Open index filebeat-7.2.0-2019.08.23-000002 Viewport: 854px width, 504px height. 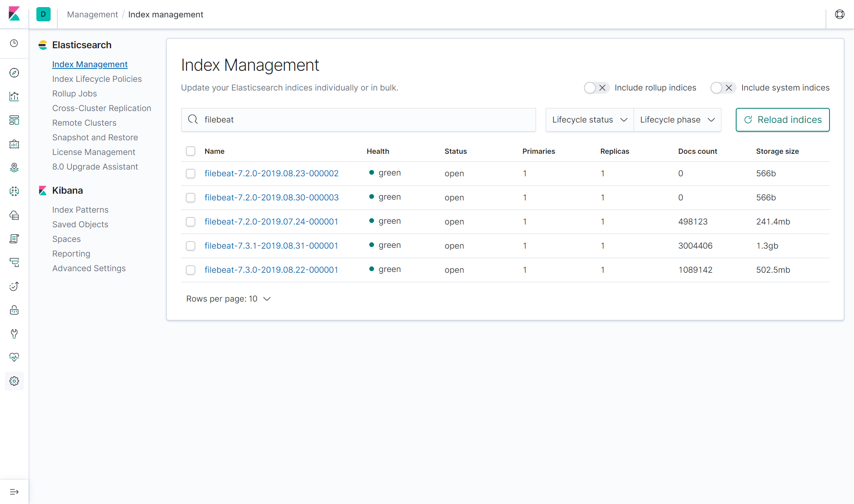pos(272,173)
